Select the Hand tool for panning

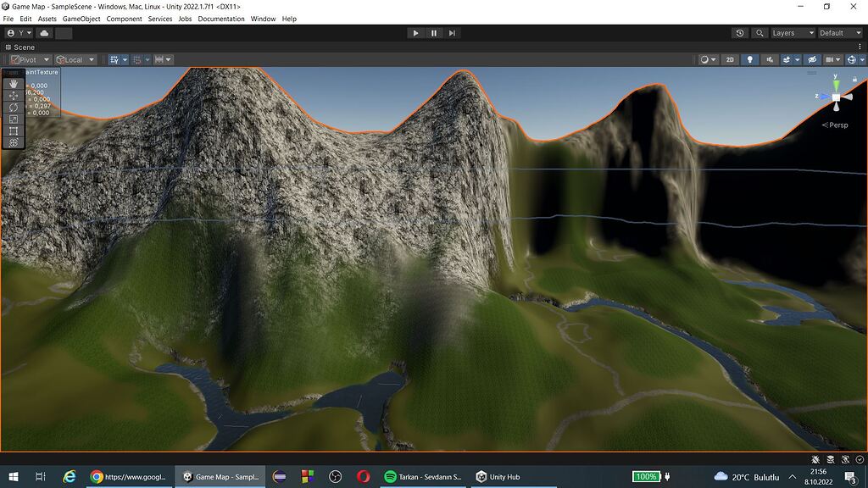tap(13, 83)
